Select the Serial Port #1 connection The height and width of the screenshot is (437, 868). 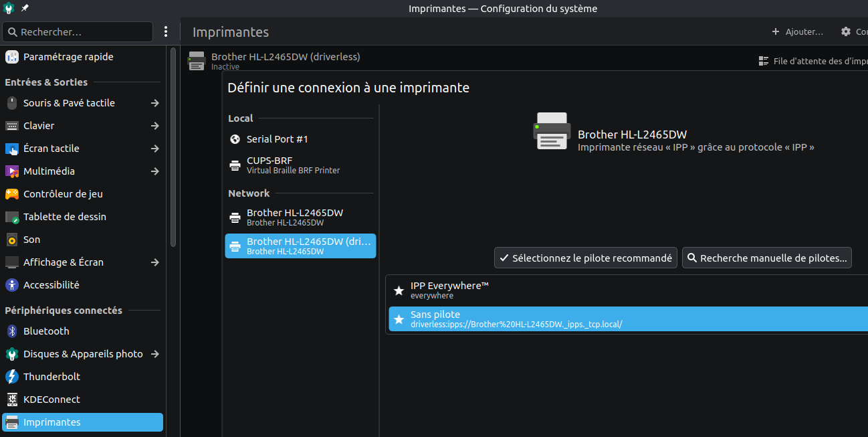point(300,139)
